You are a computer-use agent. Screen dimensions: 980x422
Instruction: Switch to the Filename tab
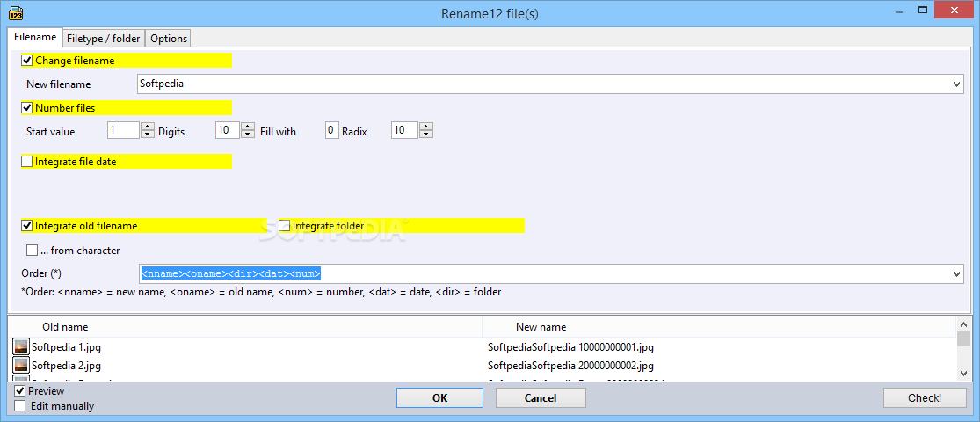[35, 38]
